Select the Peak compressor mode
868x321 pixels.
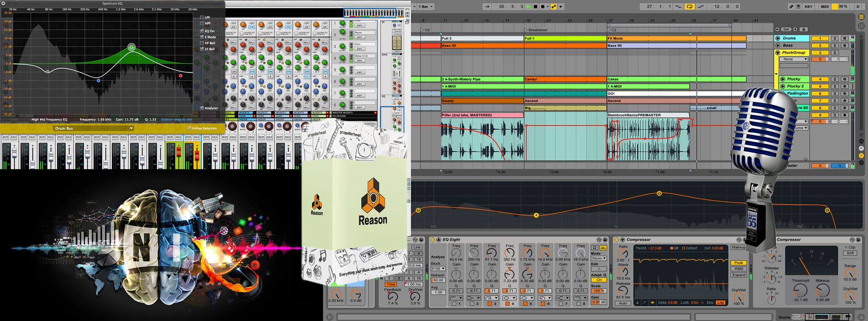pos(738,263)
